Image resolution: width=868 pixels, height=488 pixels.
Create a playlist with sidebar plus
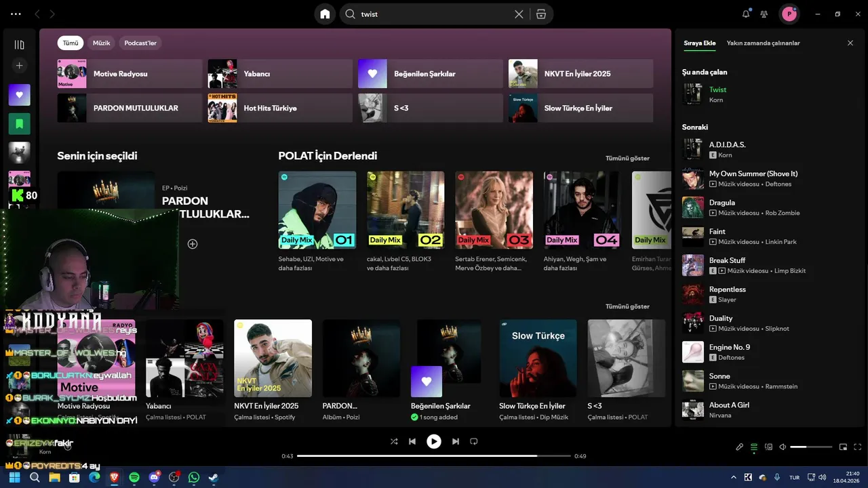tap(19, 66)
